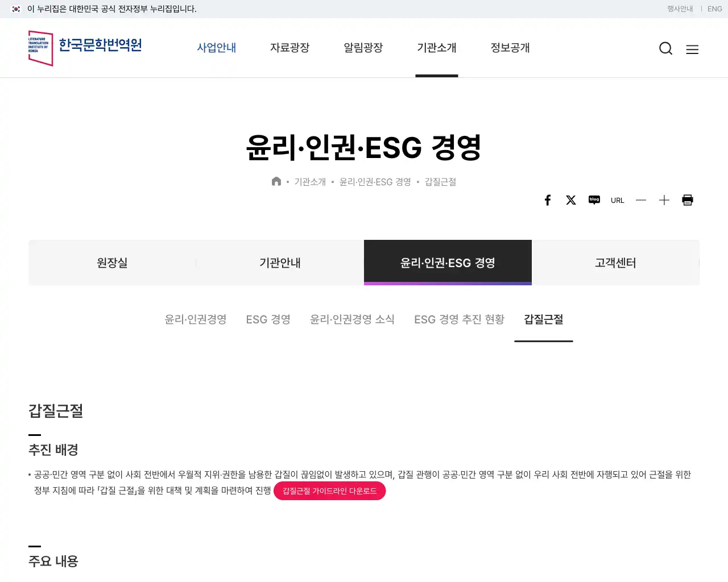The width and height of the screenshot is (728, 582).
Task: Open 윤리·인권경영 sub-tab
Action: [x=196, y=319]
